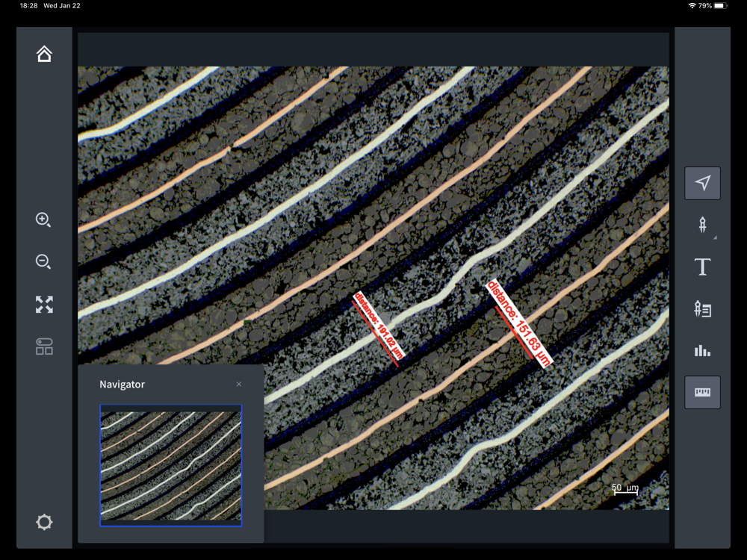This screenshot has height=560, width=747.
Task: Select the distance 151.63 µm measurement label
Action: click(518, 323)
